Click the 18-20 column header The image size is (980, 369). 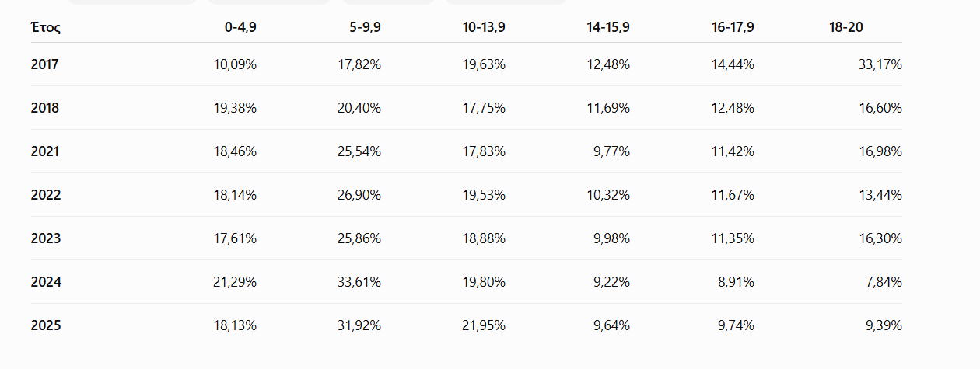[x=846, y=27]
